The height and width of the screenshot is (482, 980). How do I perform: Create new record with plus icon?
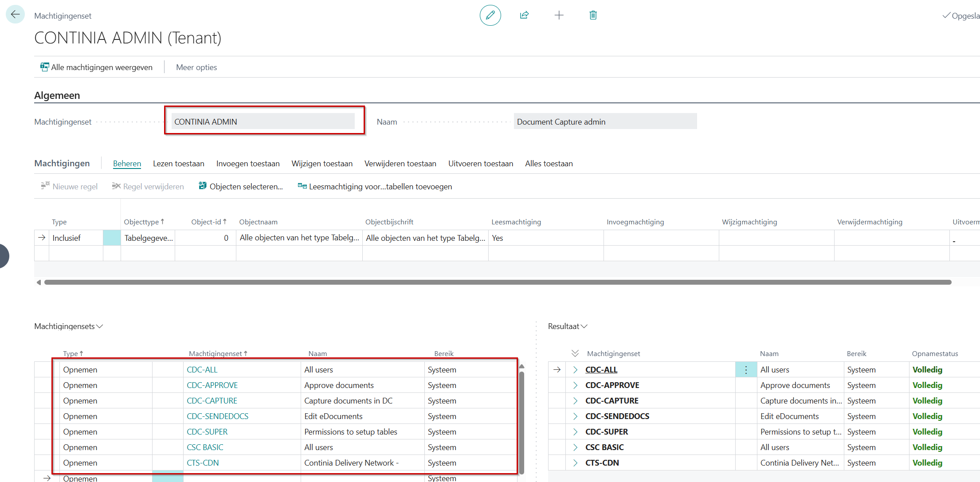(559, 15)
